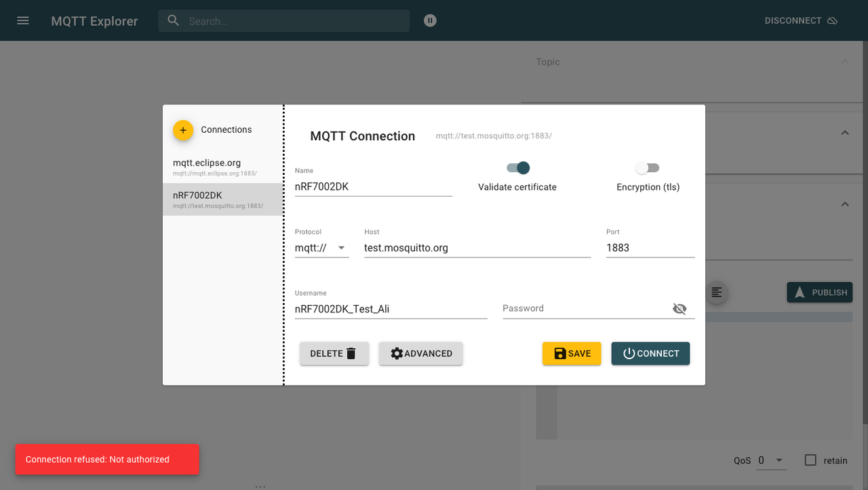Edit the Name field nRF7002DK
Screen dimensions: 868x490
coord(374,186)
